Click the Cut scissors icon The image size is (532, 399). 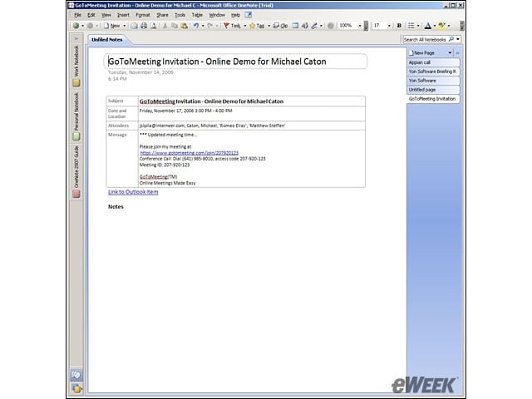(165, 26)
